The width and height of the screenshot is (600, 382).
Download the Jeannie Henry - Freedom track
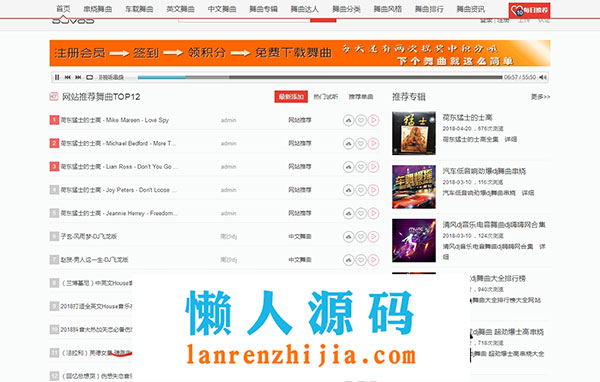pyautogui.click(x=348, y=213)
